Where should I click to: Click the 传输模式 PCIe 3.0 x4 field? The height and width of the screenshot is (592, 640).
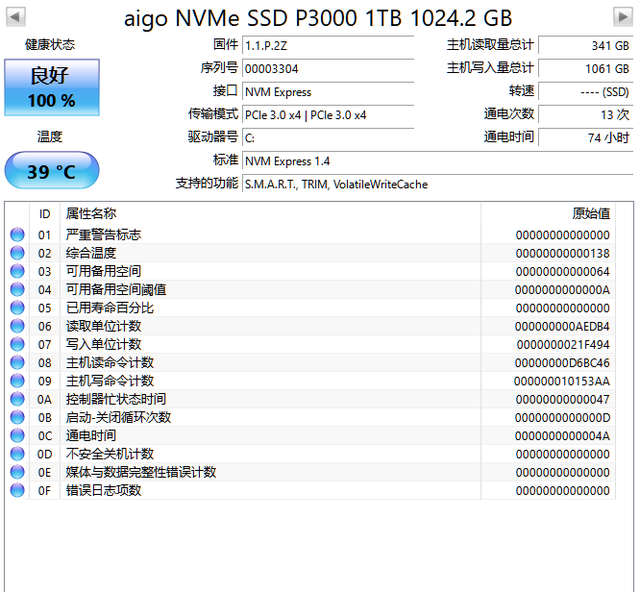point(327,115)
